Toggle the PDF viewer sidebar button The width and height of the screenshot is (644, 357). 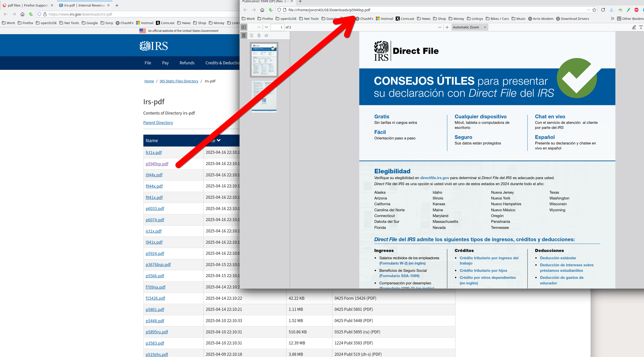(244, 27)
